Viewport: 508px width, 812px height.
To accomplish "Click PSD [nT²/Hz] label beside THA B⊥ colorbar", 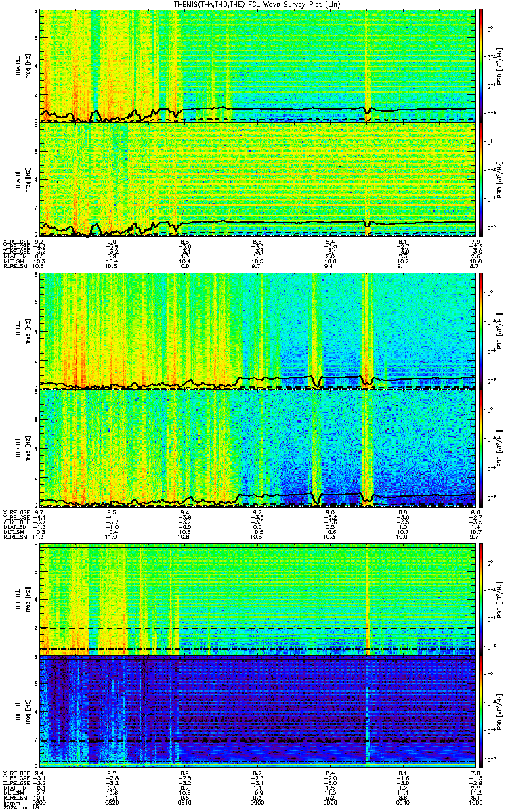I will pos(500,65).
